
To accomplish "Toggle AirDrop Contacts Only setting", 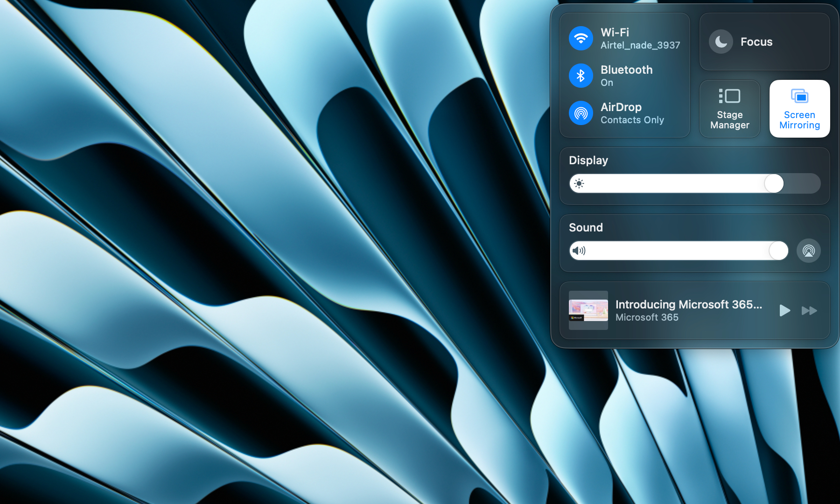I will click(581, 112).
